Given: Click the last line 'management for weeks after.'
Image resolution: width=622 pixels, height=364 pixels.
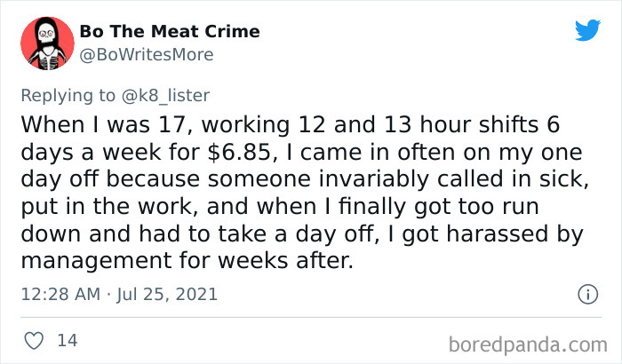Looking at the screenshot, I should coord(187,261).
